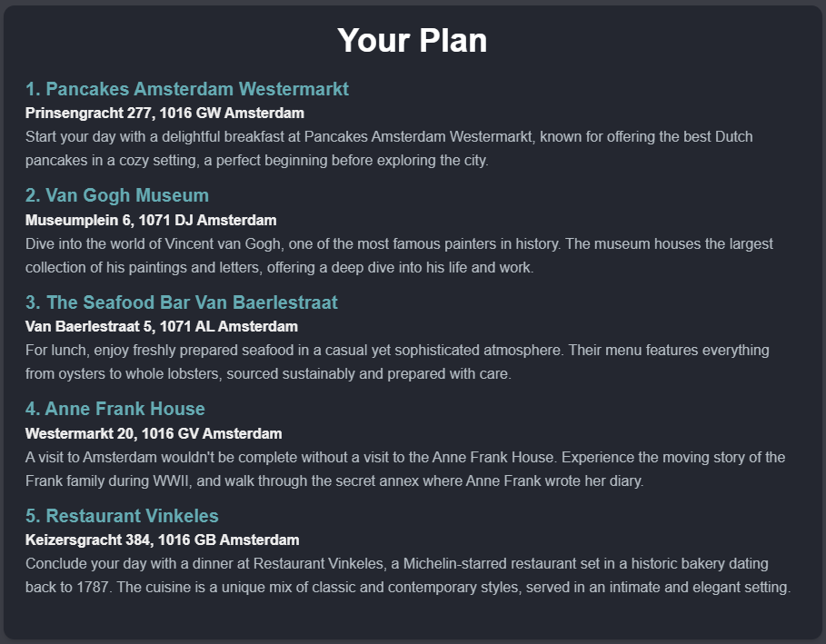Click the Keizersgracht 384 address line
This screenshot has height=644, width=826.
[x=162, y=540]
